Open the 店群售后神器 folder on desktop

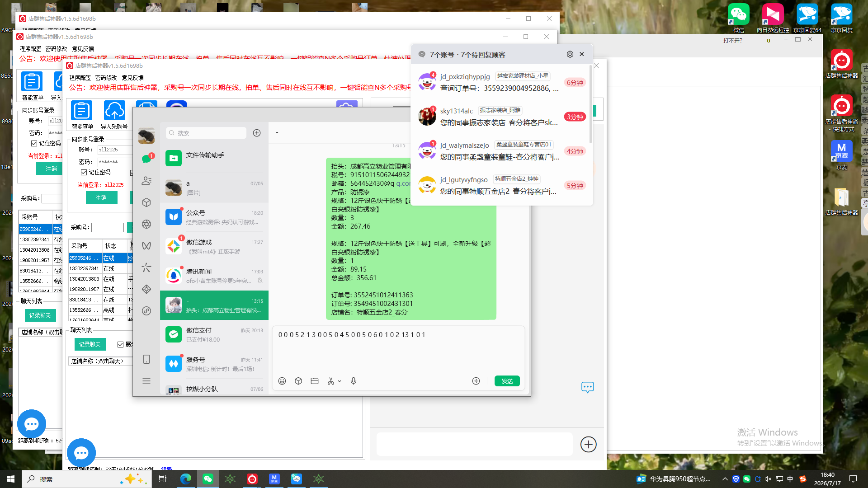(841, 202)
